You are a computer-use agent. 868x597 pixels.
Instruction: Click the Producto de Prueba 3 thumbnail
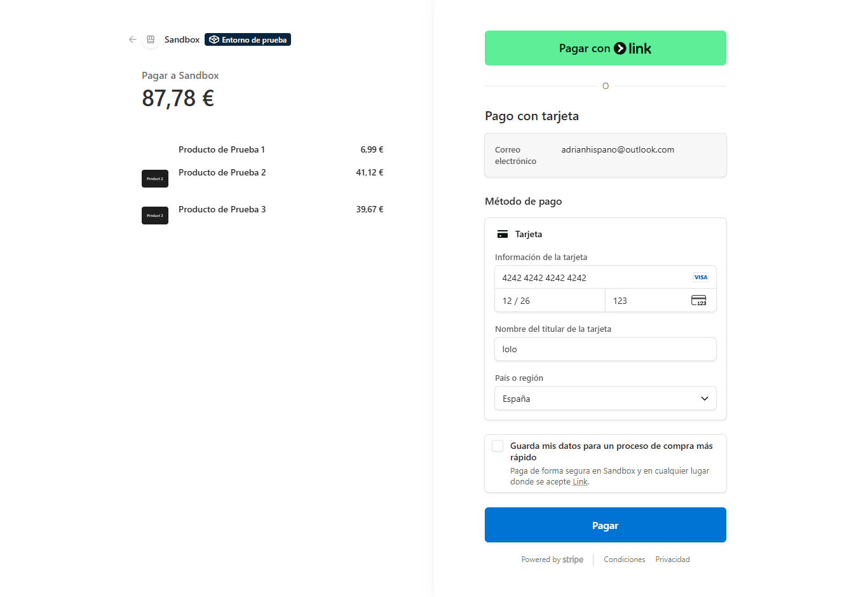point(155,216)
